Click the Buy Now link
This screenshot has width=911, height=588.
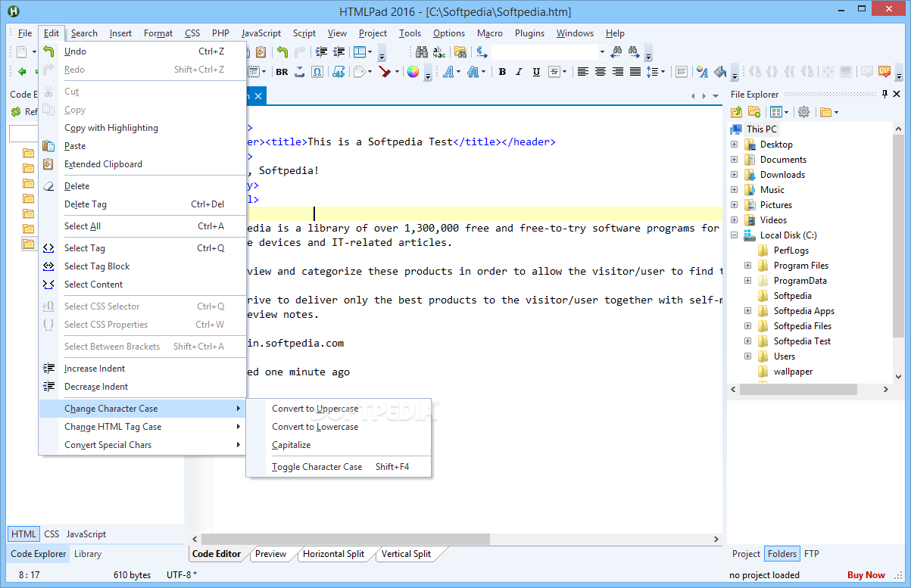[x=866, y=575]
